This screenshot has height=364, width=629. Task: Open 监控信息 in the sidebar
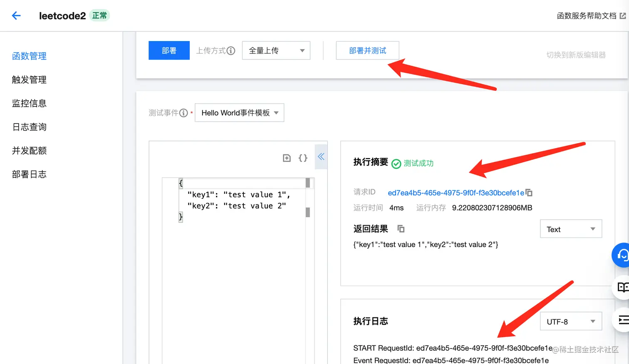pos(29,104)
